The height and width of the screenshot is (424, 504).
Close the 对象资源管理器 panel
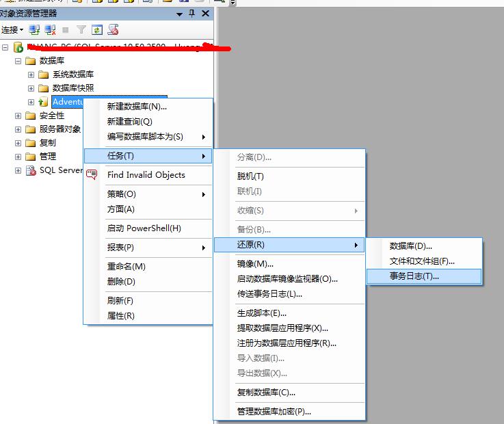click(x=205, y=14)
